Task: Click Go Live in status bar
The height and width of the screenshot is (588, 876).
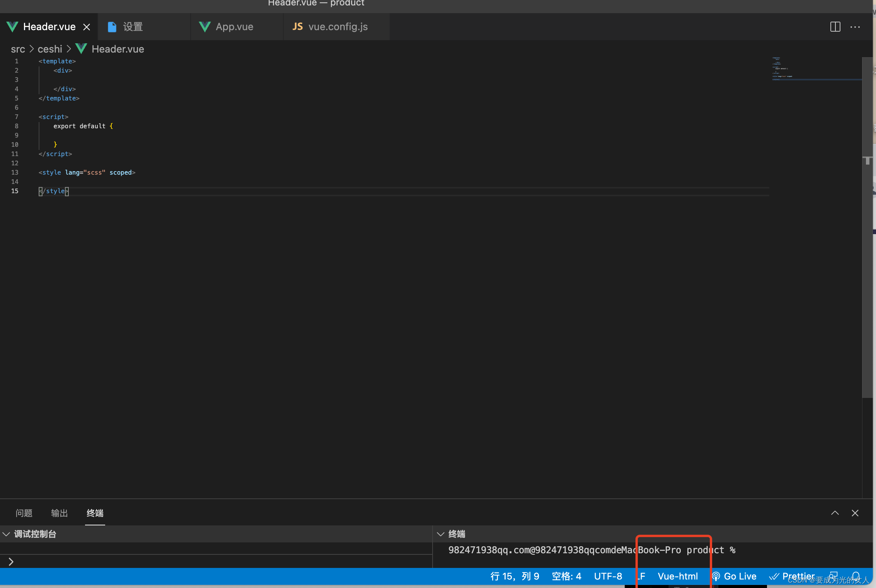Action: pos(735,576)
